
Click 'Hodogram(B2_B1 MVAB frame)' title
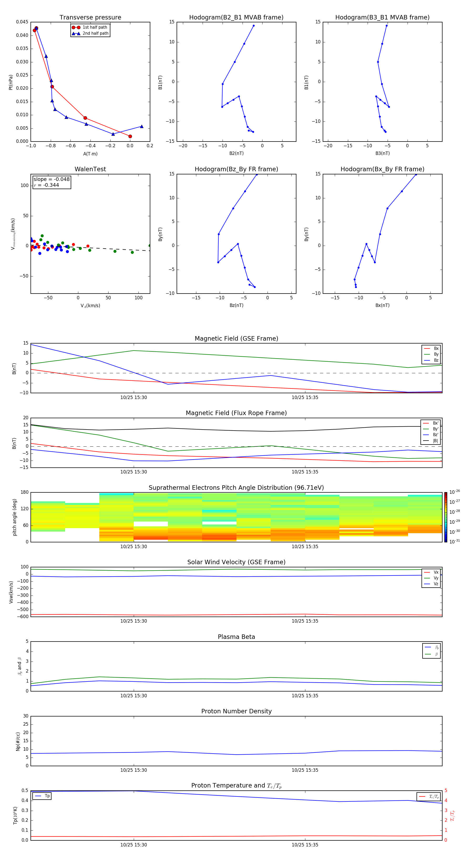pyautogui.click(x=236, y=18)
